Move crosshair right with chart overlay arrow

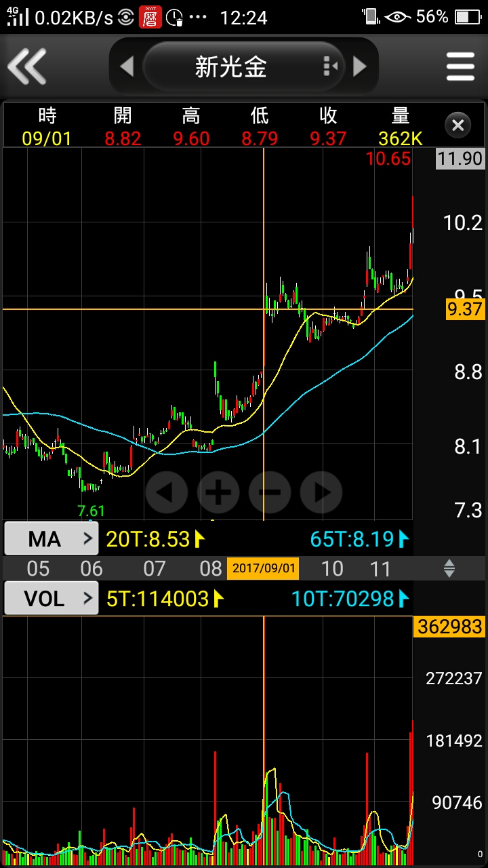point(321,492)
